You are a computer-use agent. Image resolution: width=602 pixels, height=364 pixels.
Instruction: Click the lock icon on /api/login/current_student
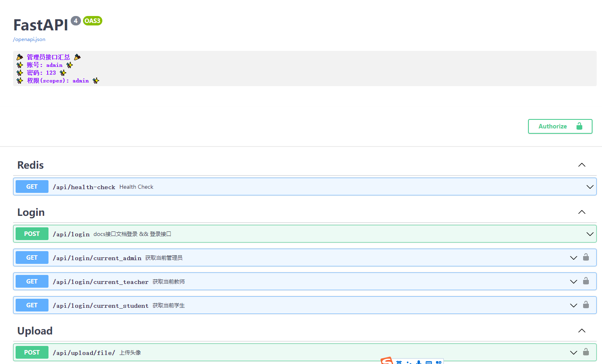pos(586,305)
